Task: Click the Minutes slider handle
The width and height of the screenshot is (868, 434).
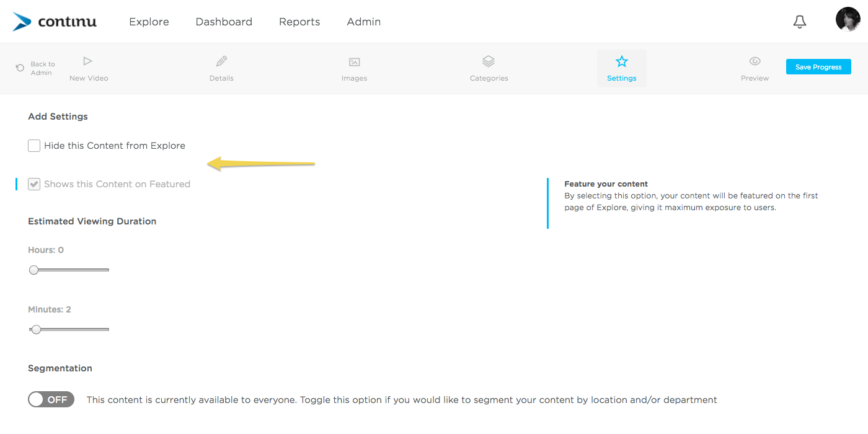Action: pyautogui.click(x=36, y=329)
